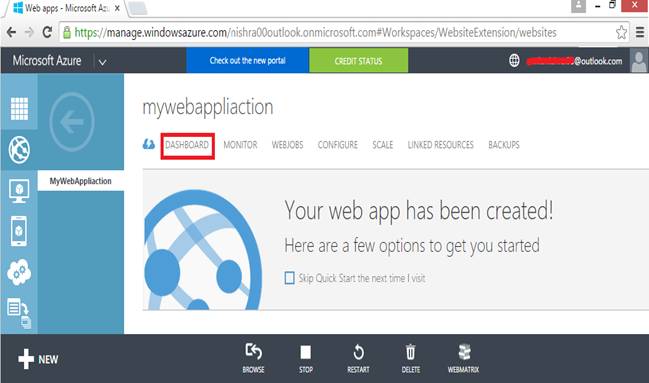Click the outlook.com account email
The width and height of the screenshot is (649, 383).
(574, 61)
